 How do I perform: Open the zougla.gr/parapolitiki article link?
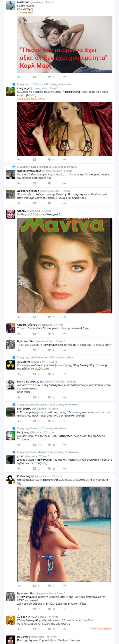tap(32, 99)
